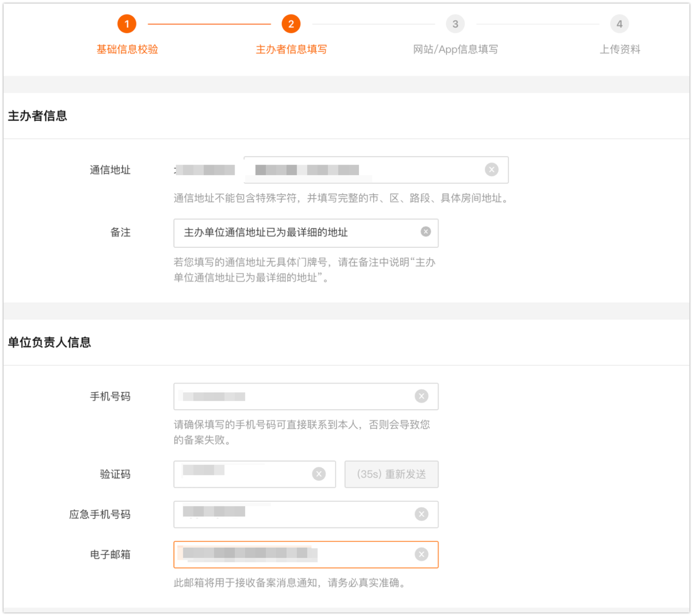Open the 基础信息校验 step
The height and width of the screenshot is (616, 693).
pyautogui.click(x=127, y=49)
